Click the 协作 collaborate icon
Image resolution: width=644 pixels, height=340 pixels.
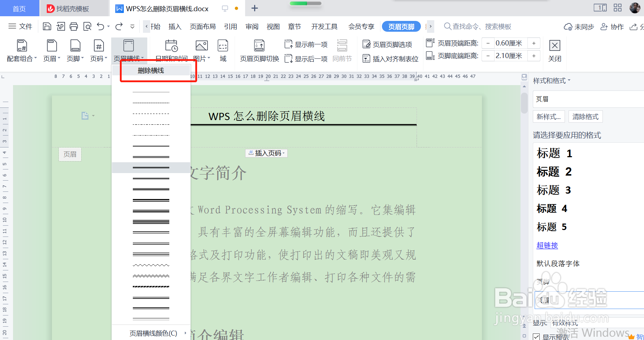pyautogui.click(x=604, y=27)
